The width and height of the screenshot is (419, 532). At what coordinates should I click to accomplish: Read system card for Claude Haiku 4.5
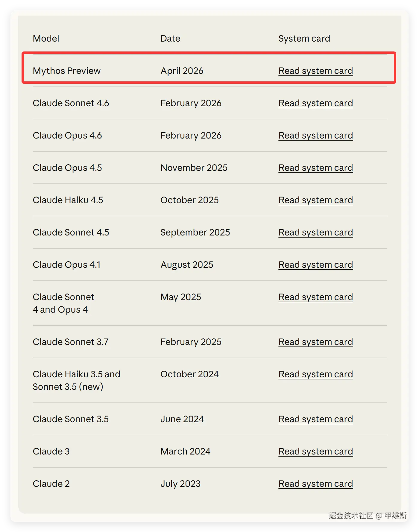point(315,200)
